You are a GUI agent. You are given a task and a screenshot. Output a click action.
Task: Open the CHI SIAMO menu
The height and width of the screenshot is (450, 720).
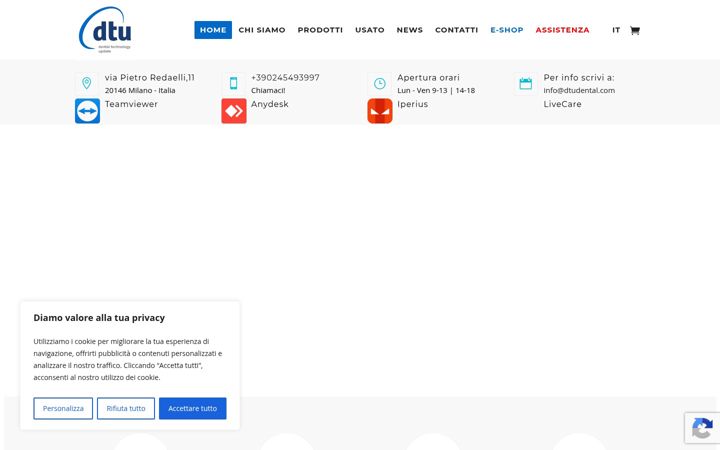(x=262, y=30)
